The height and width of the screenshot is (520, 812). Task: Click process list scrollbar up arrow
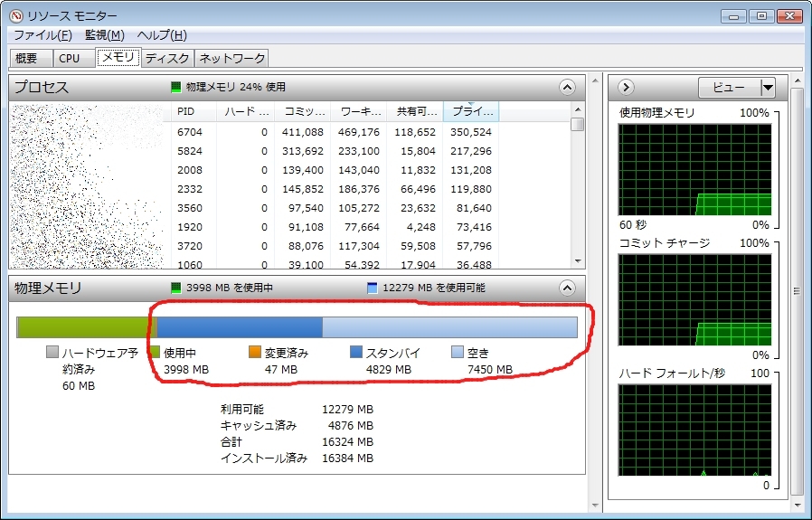point(578,109)
